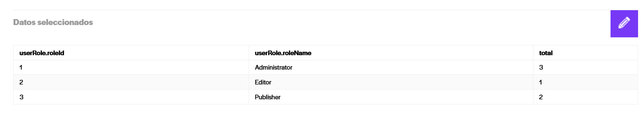Select the total column header

(546, 53)
